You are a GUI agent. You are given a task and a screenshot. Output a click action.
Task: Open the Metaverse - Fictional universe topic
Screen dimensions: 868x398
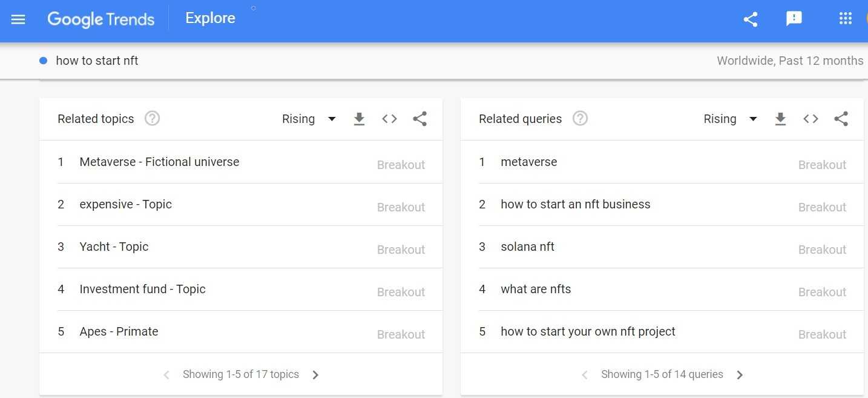point(159,162)
